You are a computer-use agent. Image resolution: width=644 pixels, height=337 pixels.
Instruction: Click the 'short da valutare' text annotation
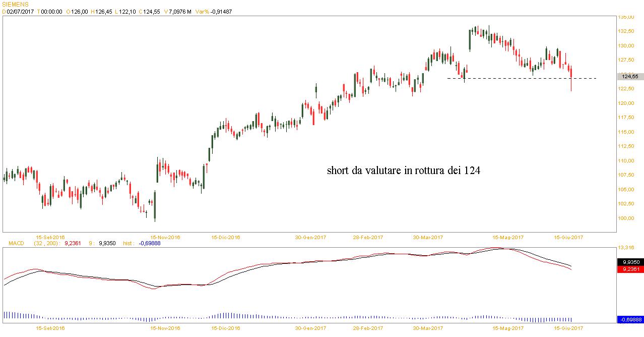coord(403,171)
